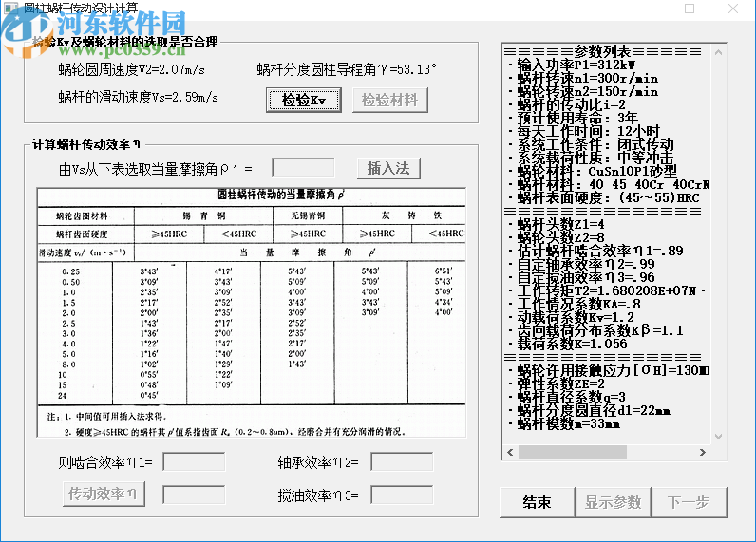Click the 检验材料 button
Screen dimensions: 756x542
(x=389, y=101)
